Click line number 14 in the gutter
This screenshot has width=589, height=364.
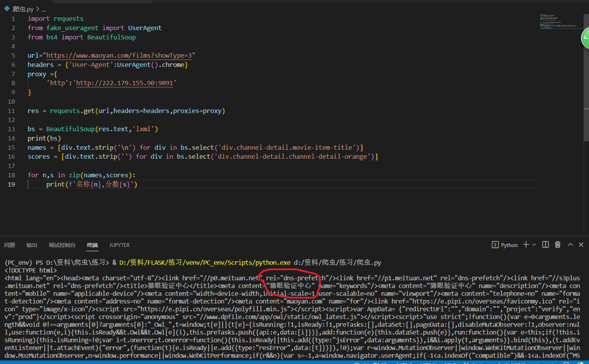click(12, 138)
